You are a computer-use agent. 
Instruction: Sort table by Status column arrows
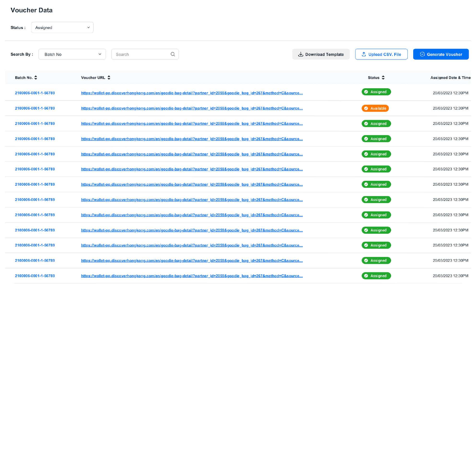click(x=383, y=78)
